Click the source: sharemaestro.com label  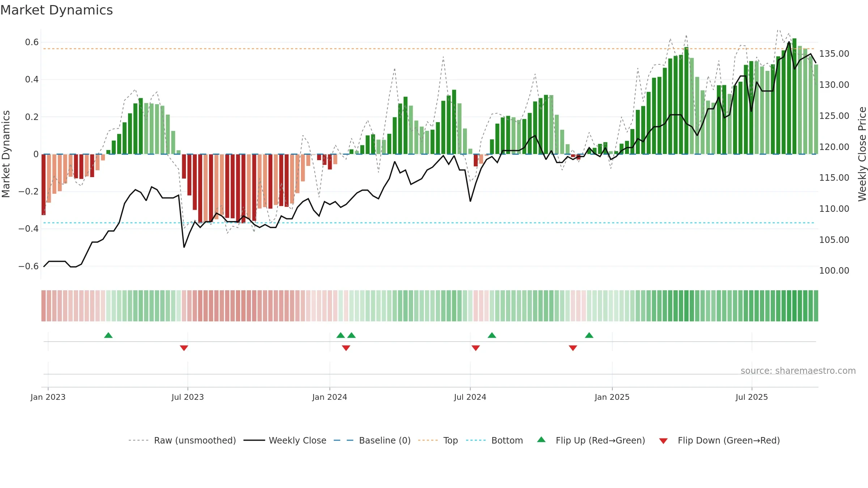pyautogui.click(x=798, y=371)
